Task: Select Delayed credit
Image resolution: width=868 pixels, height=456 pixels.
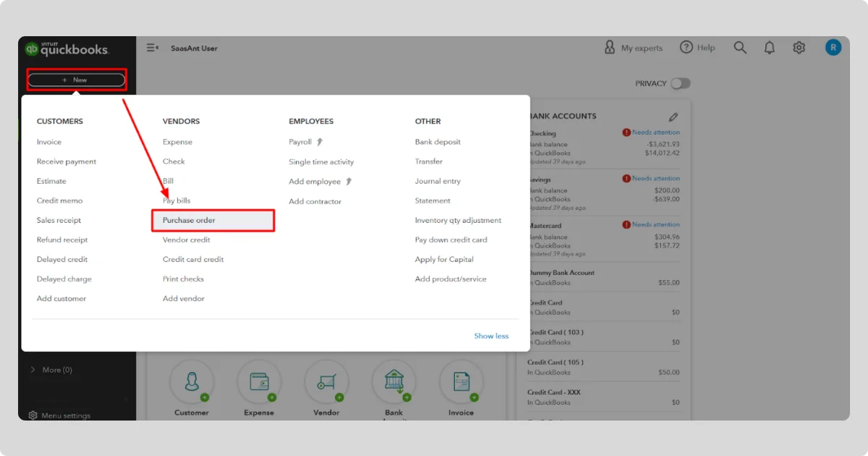Action: coord(62,259)
